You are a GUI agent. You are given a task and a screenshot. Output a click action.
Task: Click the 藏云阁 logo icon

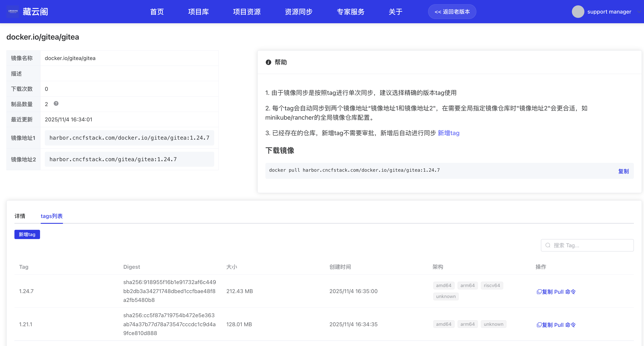tap(12, 11)
